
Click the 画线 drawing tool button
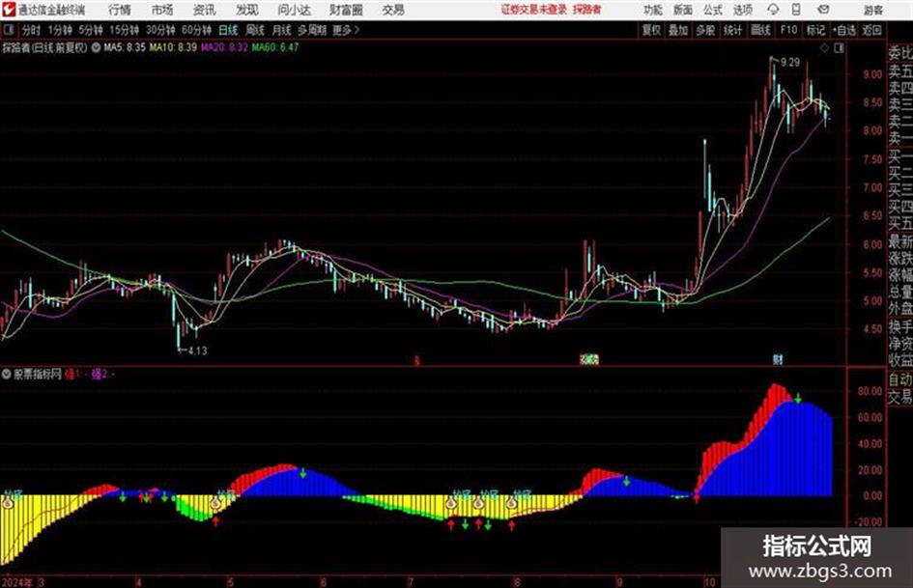(760, 30)
